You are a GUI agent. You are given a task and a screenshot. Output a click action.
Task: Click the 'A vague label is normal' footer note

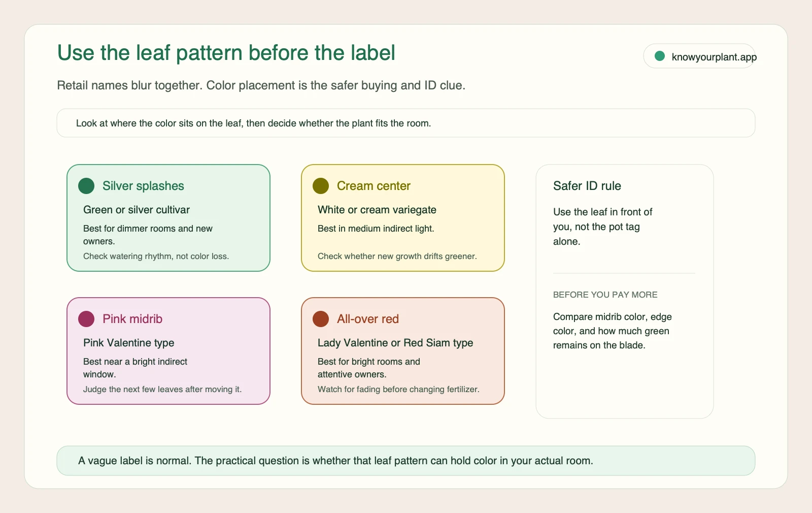pos(406,461)
